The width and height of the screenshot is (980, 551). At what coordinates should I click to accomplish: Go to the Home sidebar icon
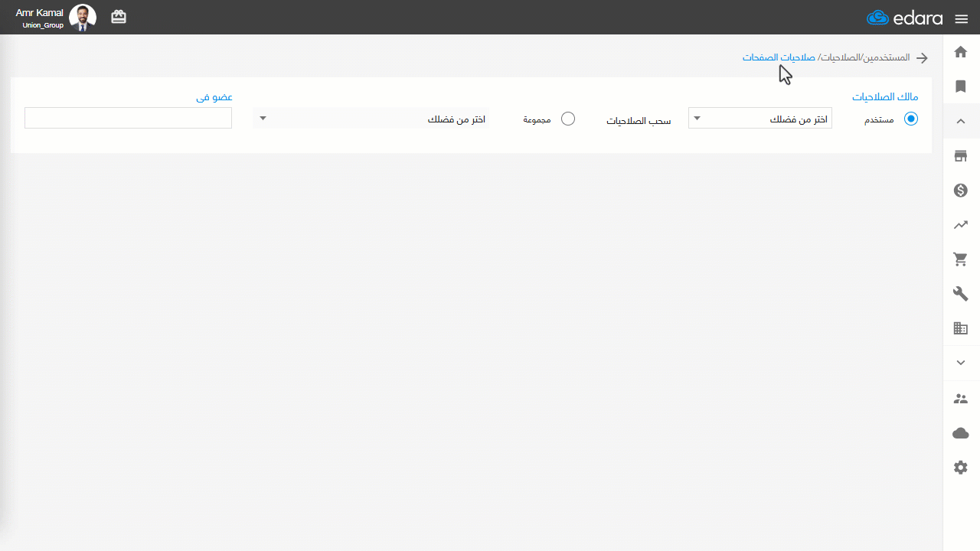point(961,52)
